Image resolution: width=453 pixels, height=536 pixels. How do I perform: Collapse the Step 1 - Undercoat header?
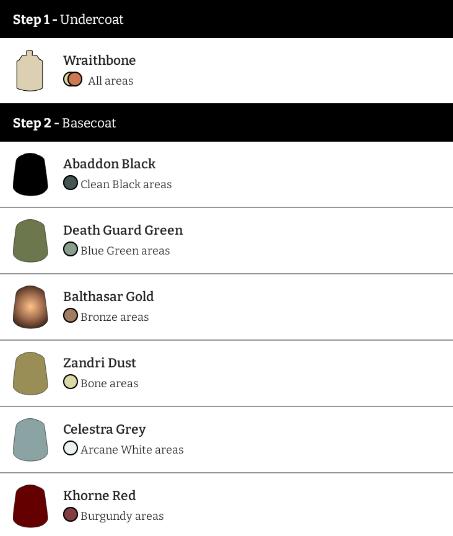pyautogui.click(x=226, y=19)
